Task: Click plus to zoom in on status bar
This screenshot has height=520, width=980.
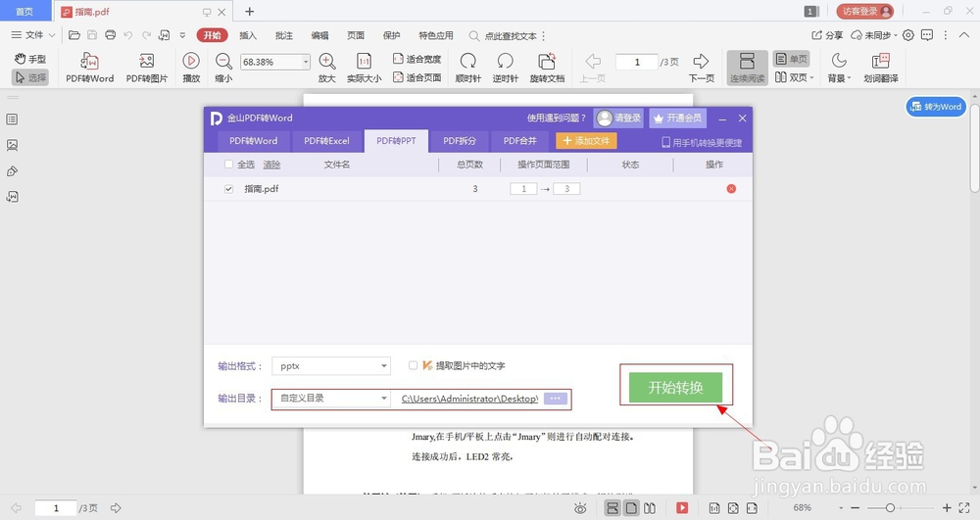Action: 947,508
